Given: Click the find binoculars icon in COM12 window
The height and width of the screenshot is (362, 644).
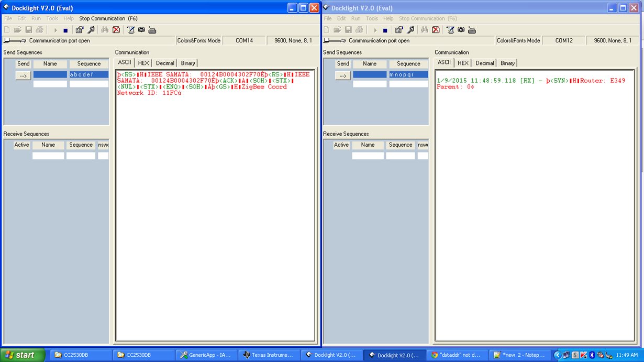Looking at the screenshot, I should [424, 30].
